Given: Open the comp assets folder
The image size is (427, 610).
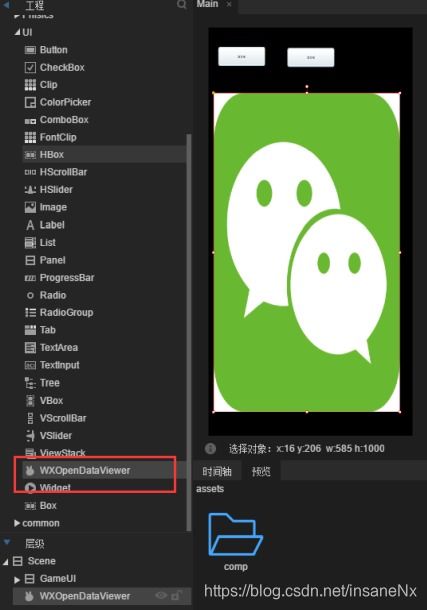Looking at the screenshot, I should point(236,542).
